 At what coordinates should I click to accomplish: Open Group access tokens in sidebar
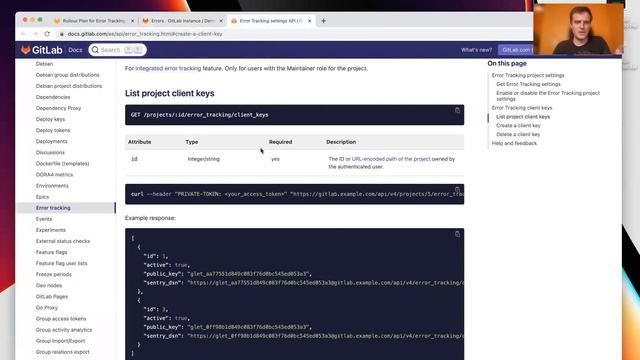coord(61,319)
